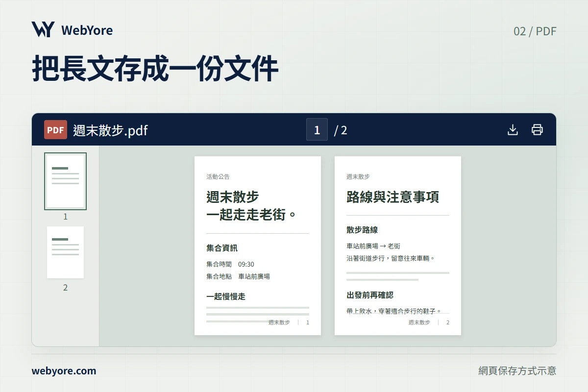Open the webyore.com footer link

[x=64, y=371]
